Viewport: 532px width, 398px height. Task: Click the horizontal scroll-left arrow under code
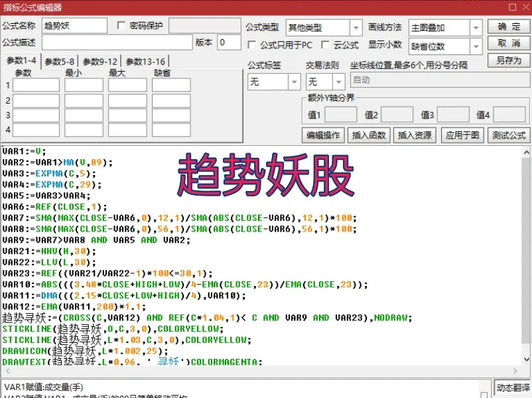(7, 371)
